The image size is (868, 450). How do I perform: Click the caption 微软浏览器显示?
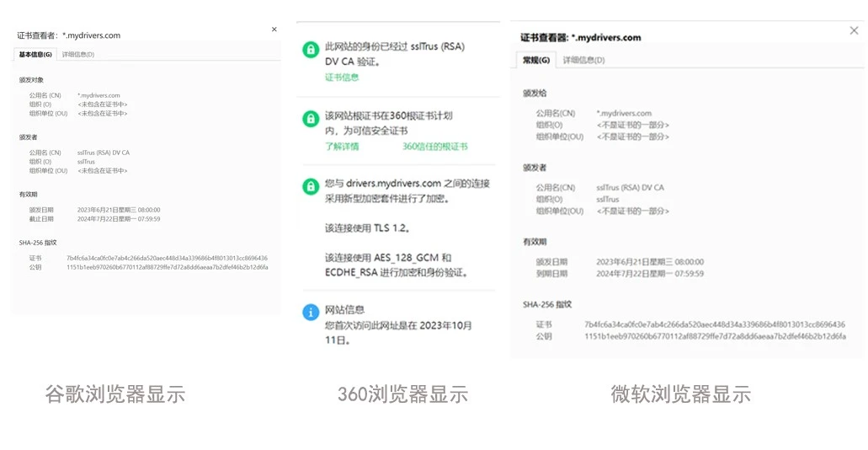pyautogui.click(x=681, y=394)
